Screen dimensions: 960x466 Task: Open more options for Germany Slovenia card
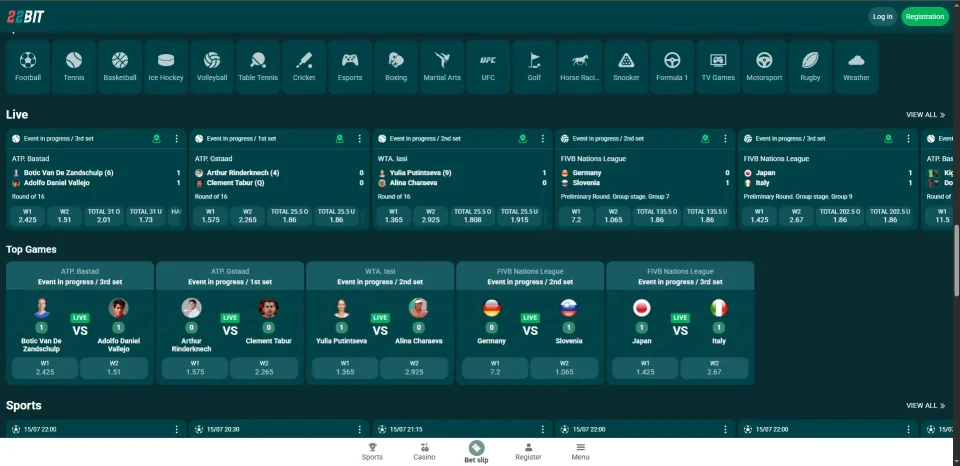(725, 139)
